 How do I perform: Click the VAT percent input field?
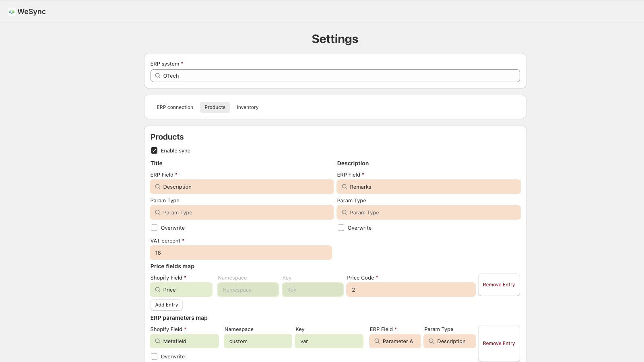(241, 253)
